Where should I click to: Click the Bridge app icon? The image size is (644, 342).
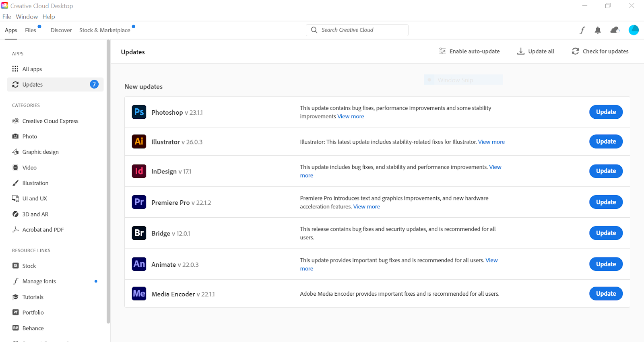click(139, 233)
